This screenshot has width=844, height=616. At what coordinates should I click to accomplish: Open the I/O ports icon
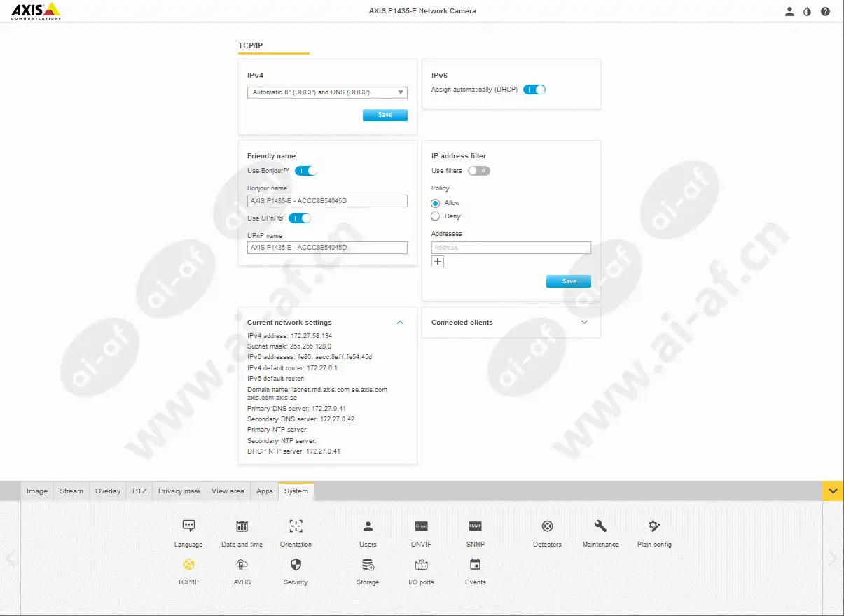pyautogui.click(x=421, y=564)
